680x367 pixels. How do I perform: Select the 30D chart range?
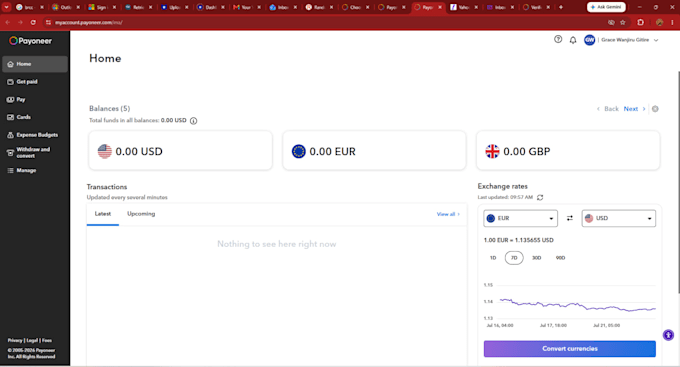click(x=536, y=258)
